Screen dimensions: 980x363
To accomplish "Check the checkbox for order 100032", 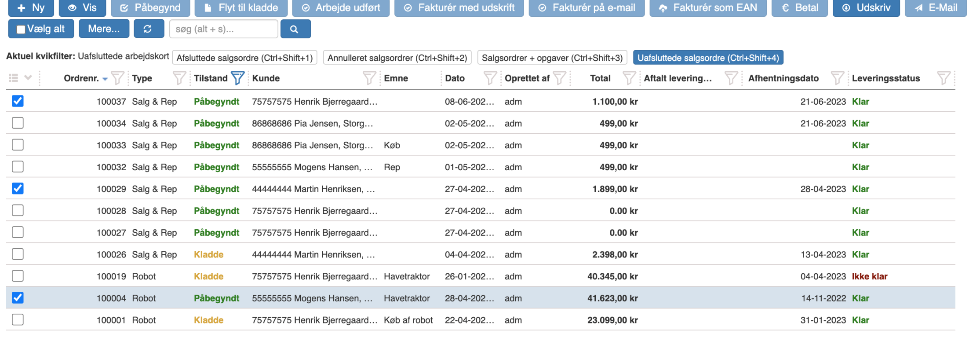I will [x=18, y=167].
